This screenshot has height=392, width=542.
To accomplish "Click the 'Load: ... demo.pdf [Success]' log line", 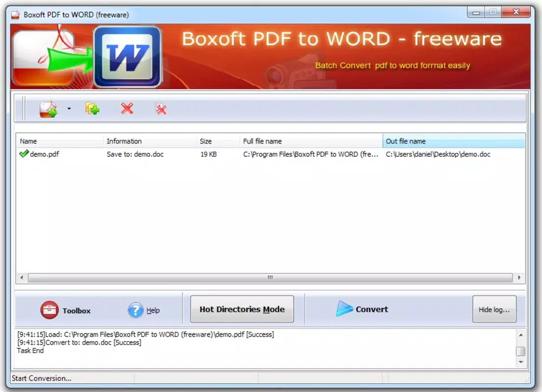I will (146, 334).
